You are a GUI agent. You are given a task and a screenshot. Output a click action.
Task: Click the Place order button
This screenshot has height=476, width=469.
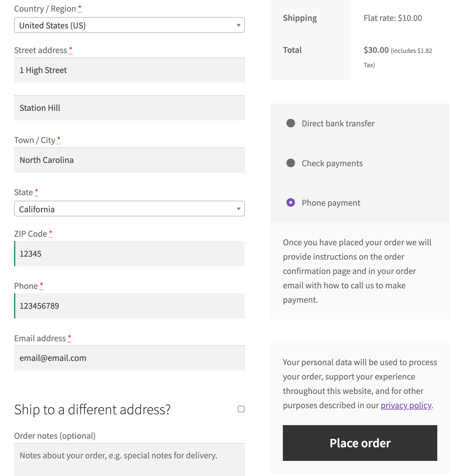(x=360, y=443)
